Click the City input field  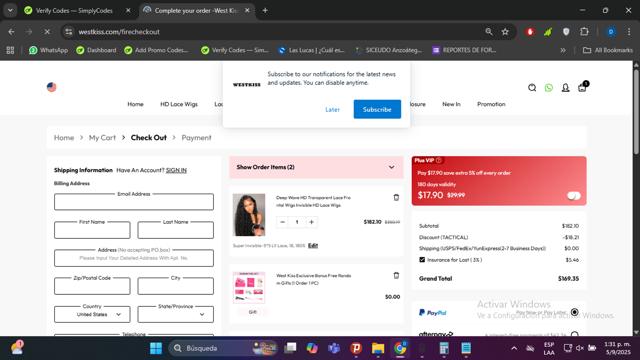coord(176,286)
